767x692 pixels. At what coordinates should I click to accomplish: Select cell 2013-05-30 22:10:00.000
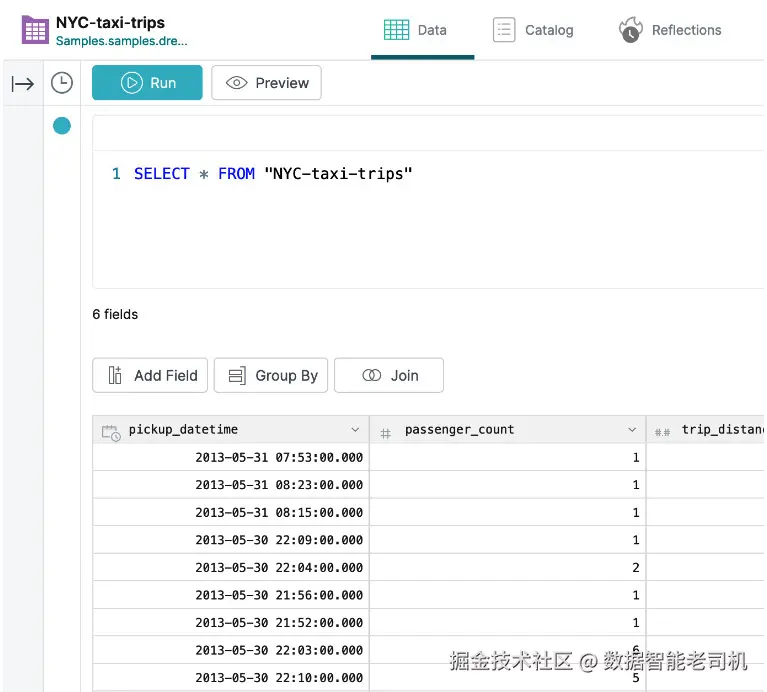(x=231, y=677)
